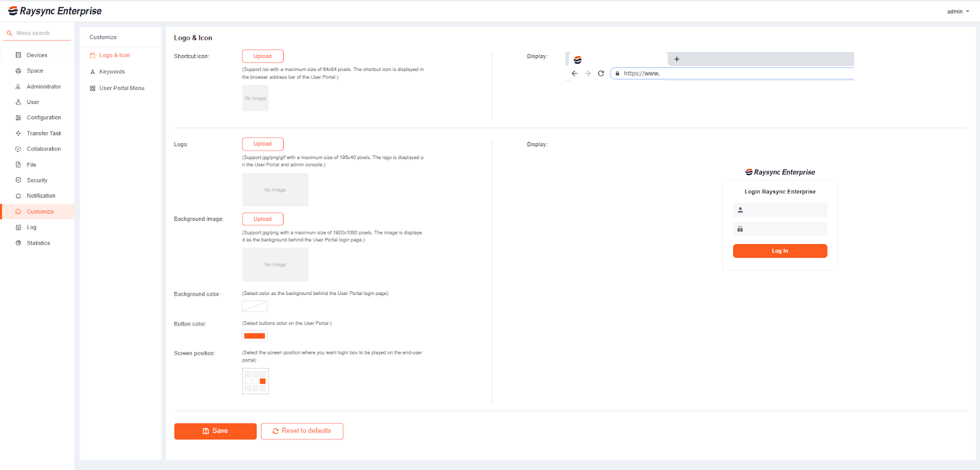Expand the admin account dropdown
The width and height of the screenshot is (980, 470).
[959, 12]
